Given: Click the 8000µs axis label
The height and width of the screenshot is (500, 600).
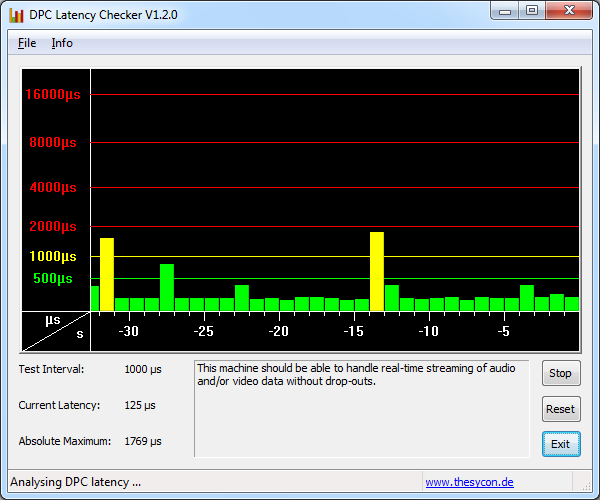Looking at the screenshot, I should 53,143.
